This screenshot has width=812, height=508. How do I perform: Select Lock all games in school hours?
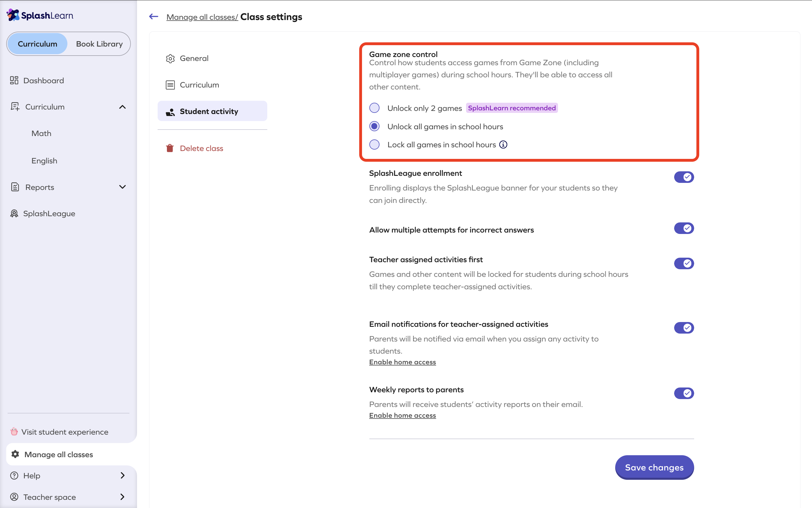tap(374, 144)
